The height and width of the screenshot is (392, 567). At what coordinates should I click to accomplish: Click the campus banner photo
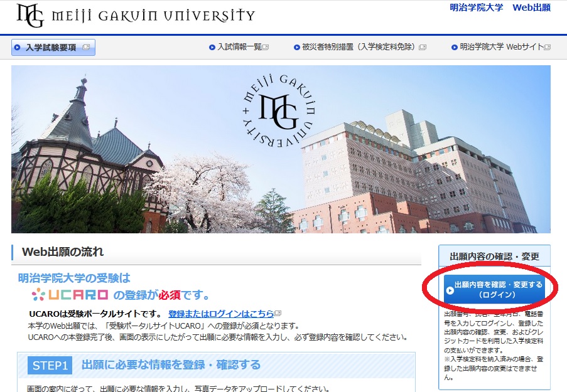pos(281,149)
